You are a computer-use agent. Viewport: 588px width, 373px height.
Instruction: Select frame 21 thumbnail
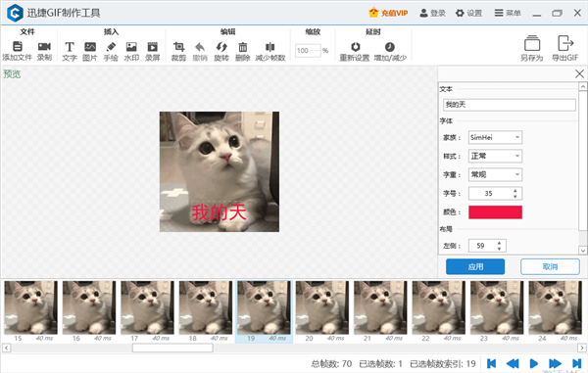click(x=380, y=307)
